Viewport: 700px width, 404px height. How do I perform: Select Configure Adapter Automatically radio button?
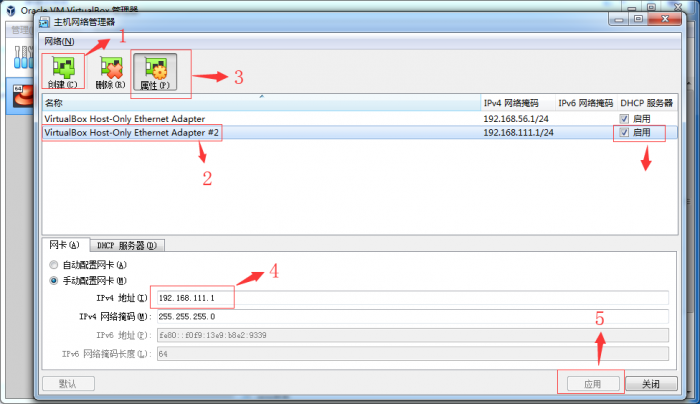[54, 265]
